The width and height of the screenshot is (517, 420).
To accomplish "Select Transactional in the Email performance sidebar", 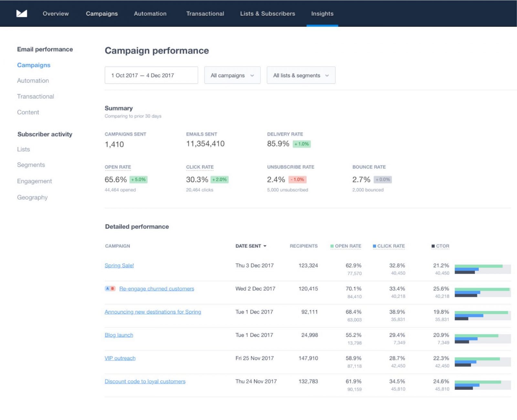I will [36, 96].
